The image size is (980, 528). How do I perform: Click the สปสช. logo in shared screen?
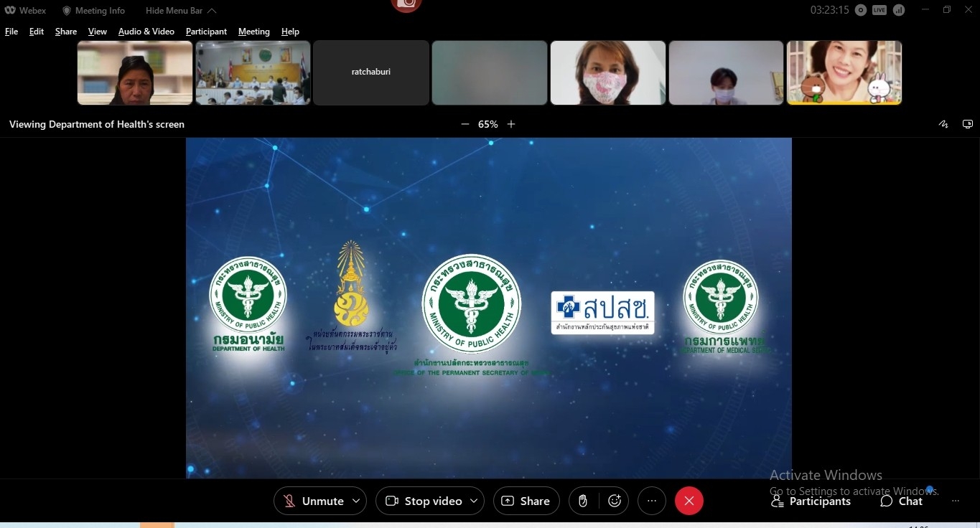pyautogui.click(x=603, y=312)
